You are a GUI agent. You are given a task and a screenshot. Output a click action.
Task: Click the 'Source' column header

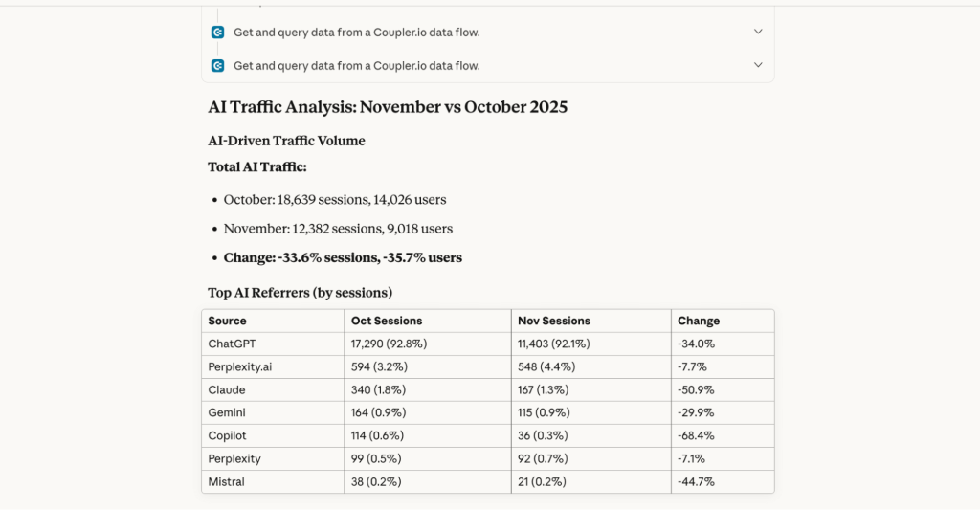click(x=228, y=322)
